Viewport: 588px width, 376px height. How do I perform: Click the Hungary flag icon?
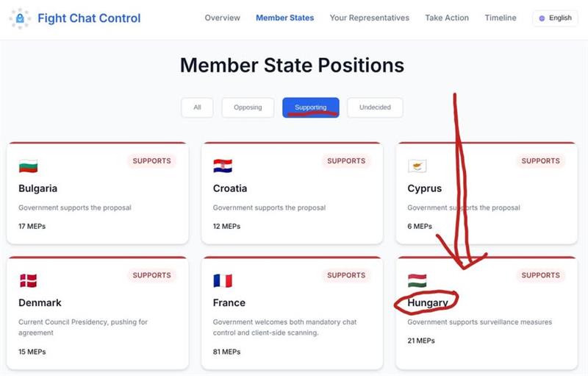click(417, 280)
